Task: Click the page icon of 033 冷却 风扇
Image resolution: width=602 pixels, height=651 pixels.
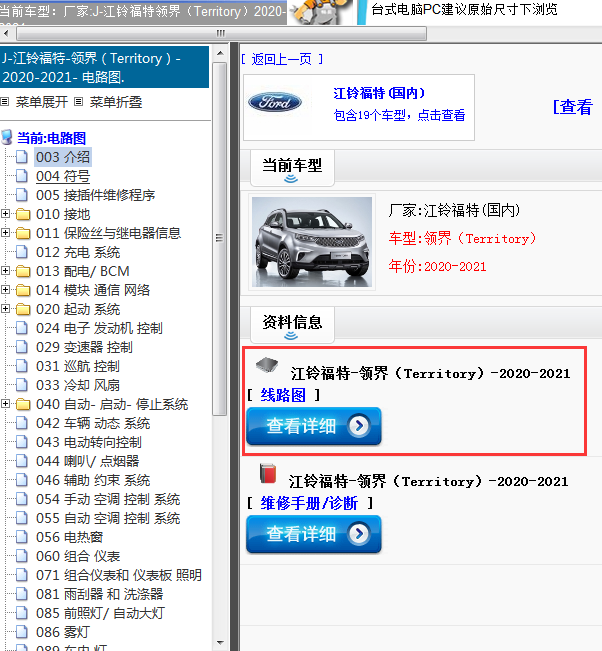Action: pos(22,385)
